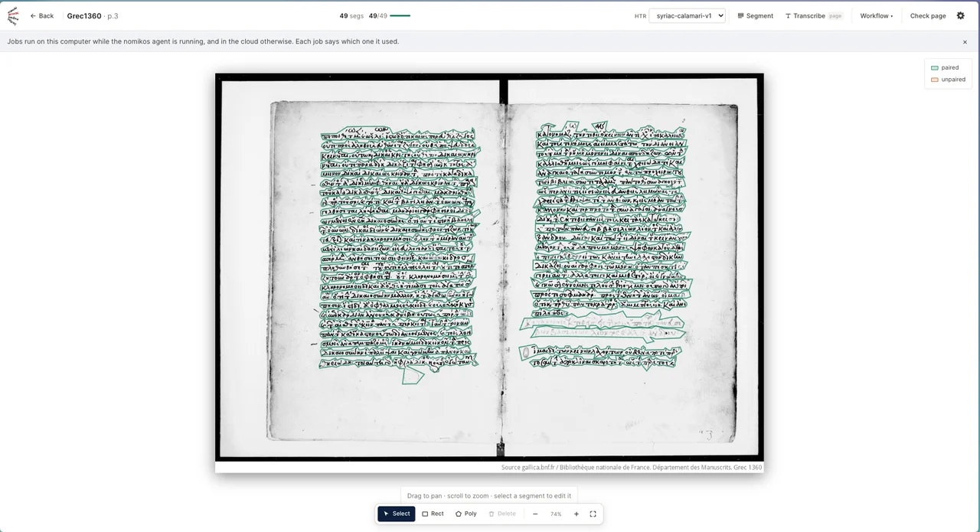Click the unpaired legend swatch
The height and width of the screenshot is (532, 980).
coord(935,80)
